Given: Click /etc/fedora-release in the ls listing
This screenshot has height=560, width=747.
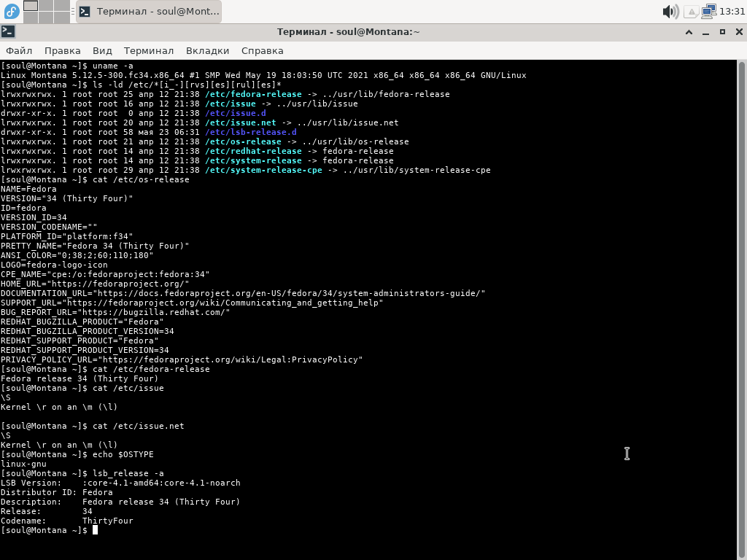Looking at the screenshot, I should [253, 94].
